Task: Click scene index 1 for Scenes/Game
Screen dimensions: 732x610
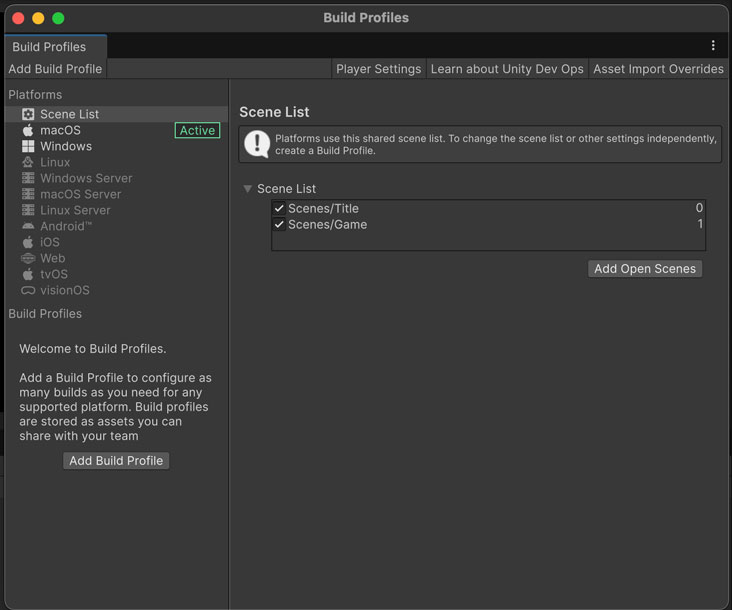Action: pyautogui.click(x=700, y=224)
